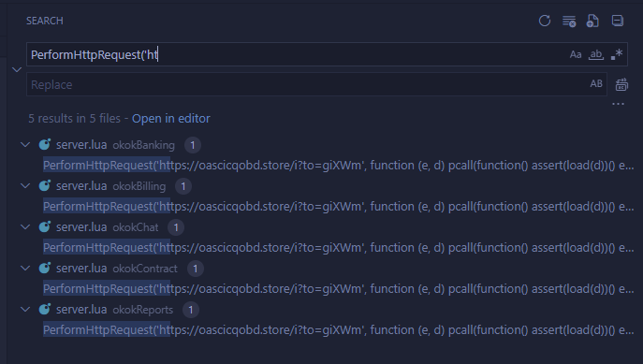Click the Lua file icon for okokBanking
Screen dimensions: 643x364
pos(44,145)
